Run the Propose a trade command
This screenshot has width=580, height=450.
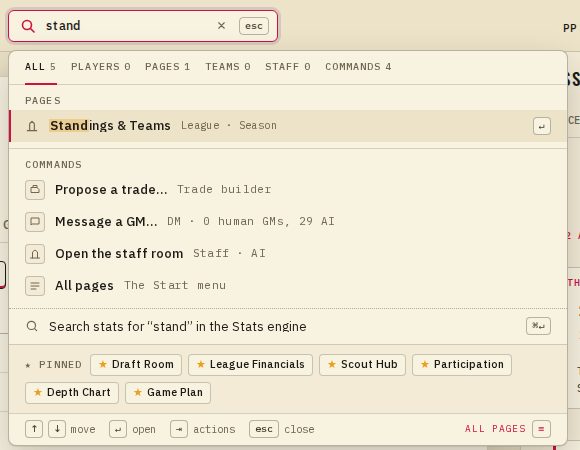[x=288, y=190]
